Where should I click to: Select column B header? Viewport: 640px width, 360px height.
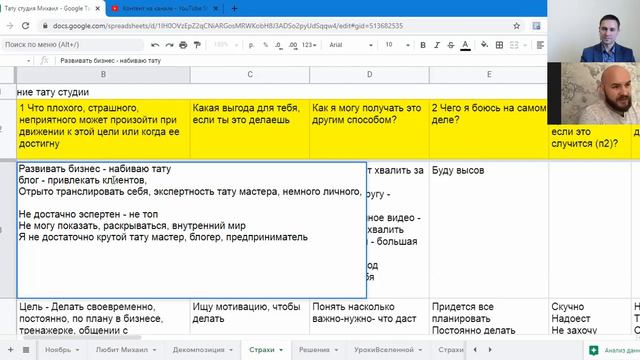click(x=103, y=75)
